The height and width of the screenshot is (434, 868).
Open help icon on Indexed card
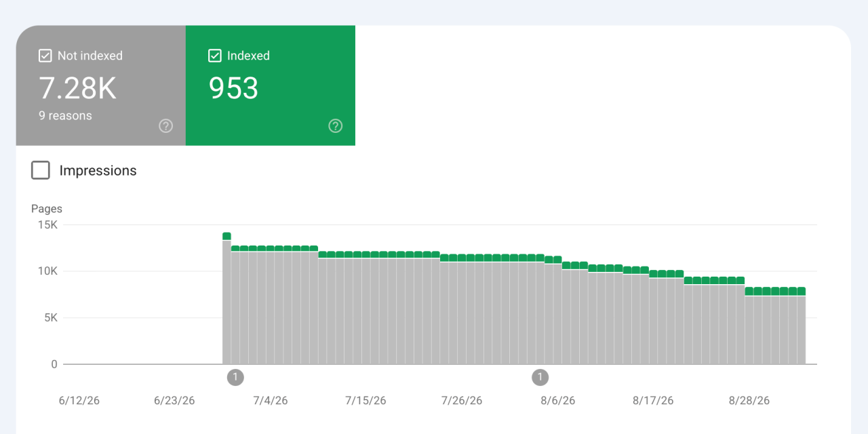[x=335, y=125]
